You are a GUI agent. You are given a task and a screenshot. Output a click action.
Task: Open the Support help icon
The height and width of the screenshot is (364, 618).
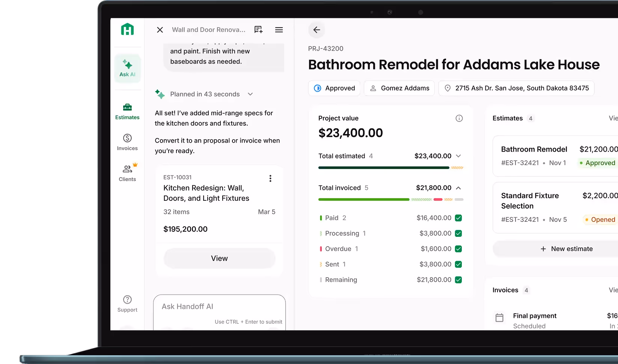pyautogui.click(x=127, y=304)
